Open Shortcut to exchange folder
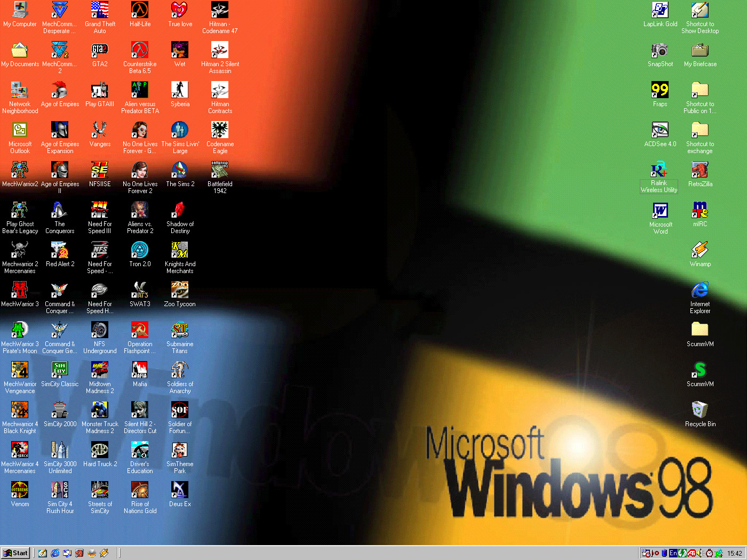The image size is (747, 560). click(x=700, y=138)
